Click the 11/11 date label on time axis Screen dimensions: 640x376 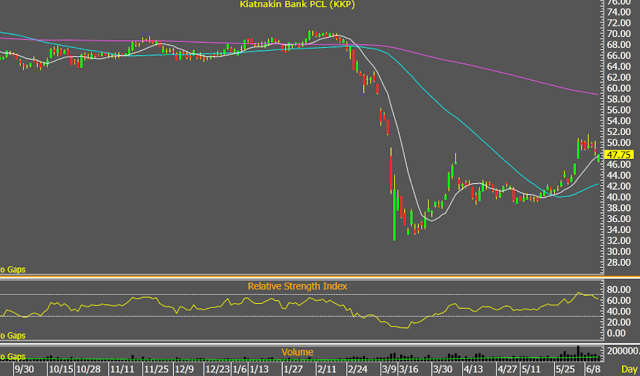(x=122, y=369)
